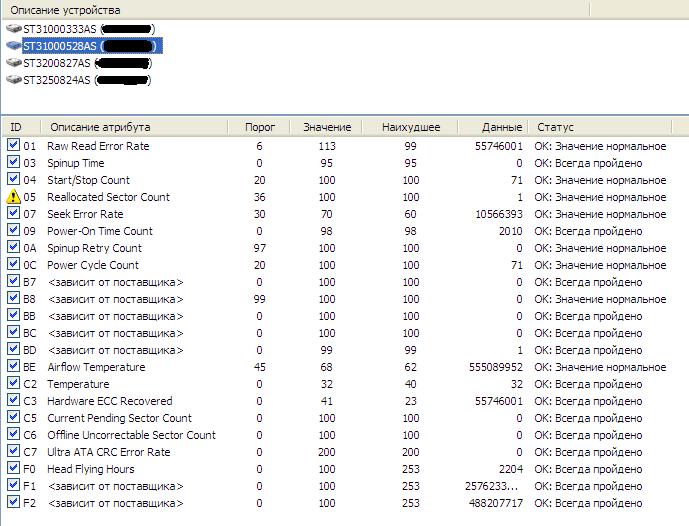Uncheck the Current Pending Sector Count checkbox

click(x=13, y=417)
